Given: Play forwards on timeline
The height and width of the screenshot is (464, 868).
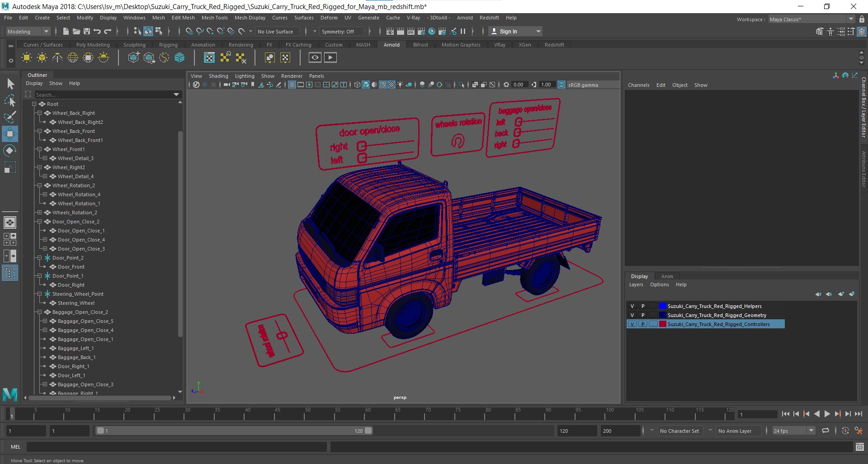Looking at the screenshot, I should (x=827, y=414).
